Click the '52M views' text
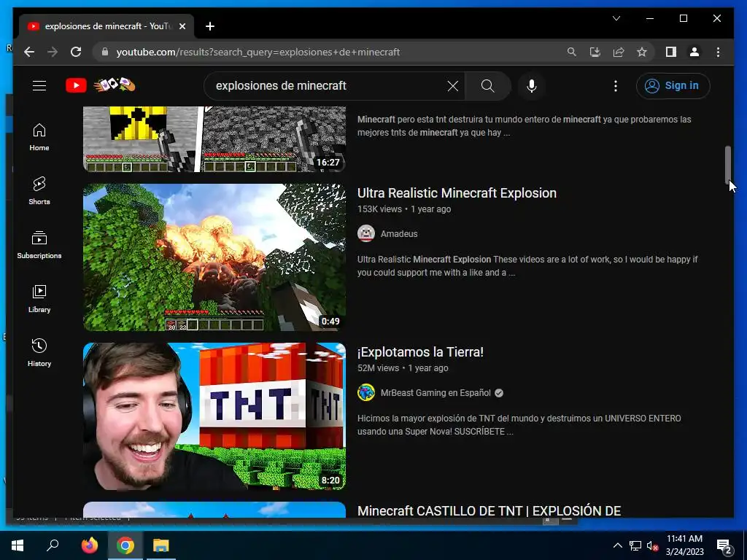This screenshot has height=560, width=747. tap(379, 368)
